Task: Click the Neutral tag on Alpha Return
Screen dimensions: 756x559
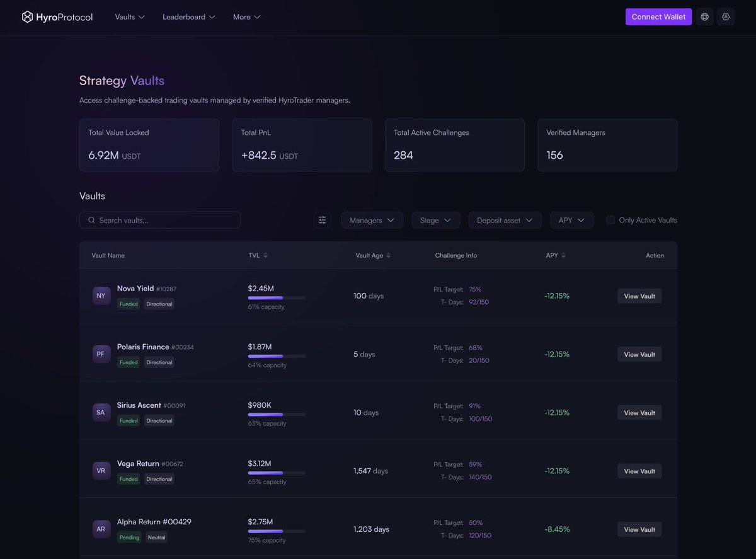Action: point(156,538)
